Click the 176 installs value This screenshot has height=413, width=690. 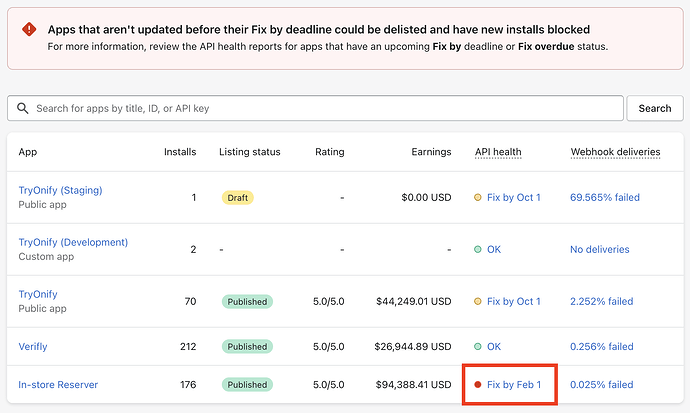pos(188,384)
